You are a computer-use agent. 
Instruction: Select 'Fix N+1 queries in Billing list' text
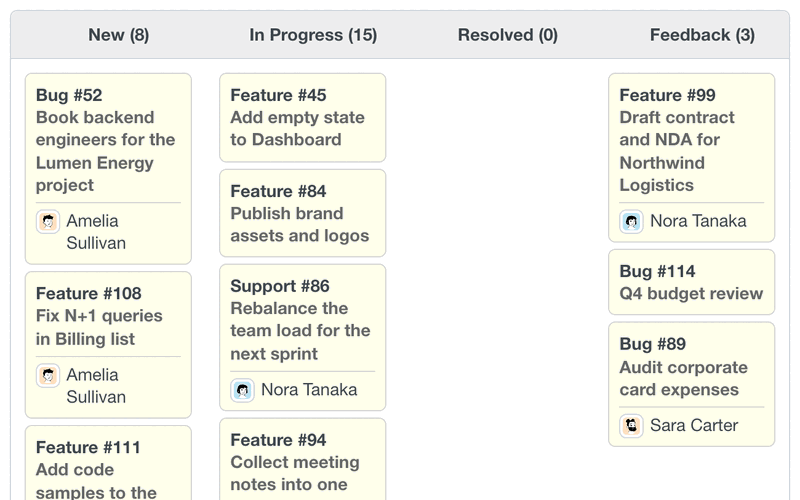tap(99, 328)
